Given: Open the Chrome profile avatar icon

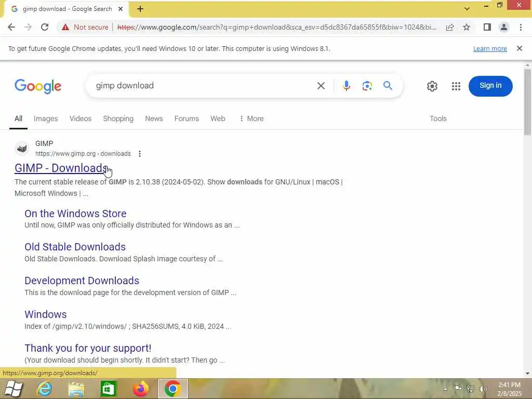Looking at the screenshot, I should point(504,27).
